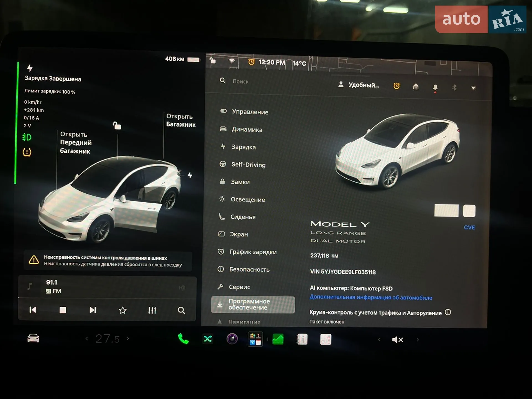
Task: Open the app launcher icon with calendar
Action: [255, 339]
